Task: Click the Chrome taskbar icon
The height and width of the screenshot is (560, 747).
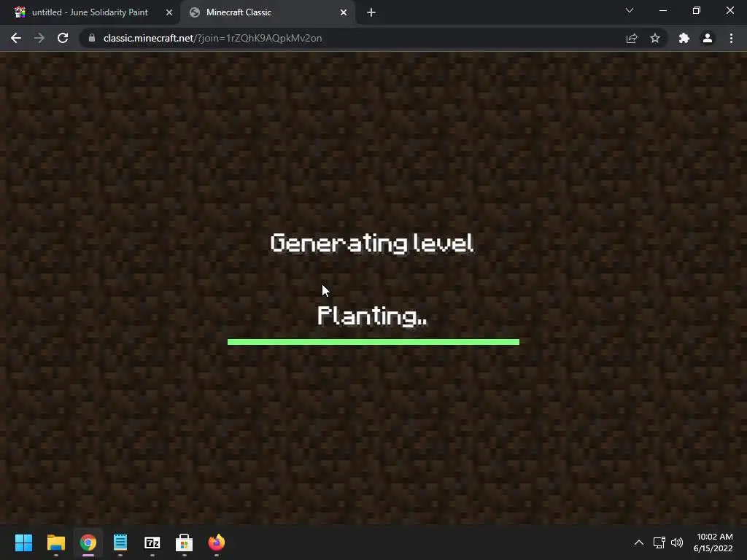Action: (88, 542)
